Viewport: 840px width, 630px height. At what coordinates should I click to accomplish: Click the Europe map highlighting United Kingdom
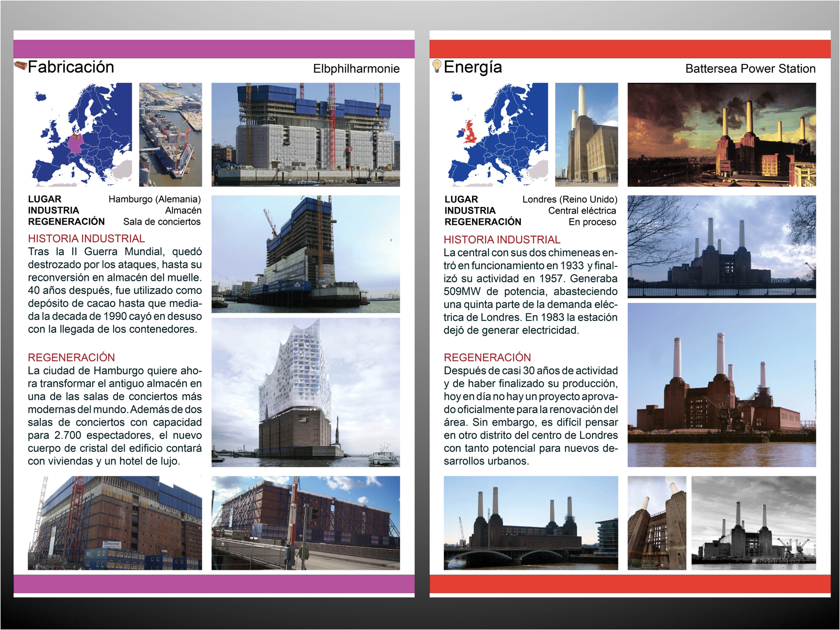click(x=498, y=134)
